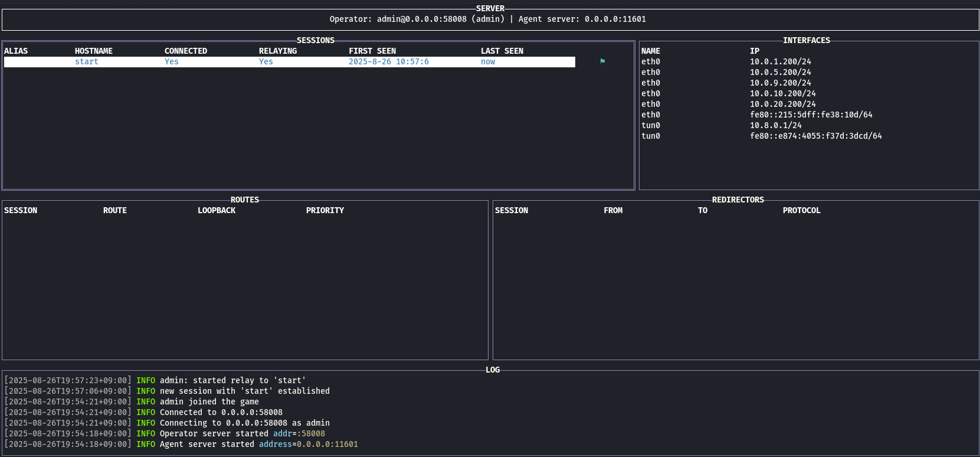Click the first seen timestamp 2025-8-26 10:57:6
The height and width of the screenshot is (457, 980).
pos(389,62)
